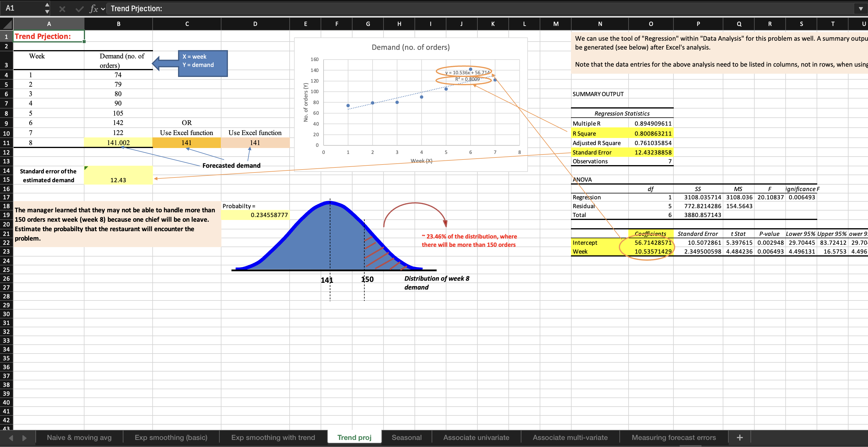
Task: Click the Name Box stepper arrows
Action: click(47, 8)
